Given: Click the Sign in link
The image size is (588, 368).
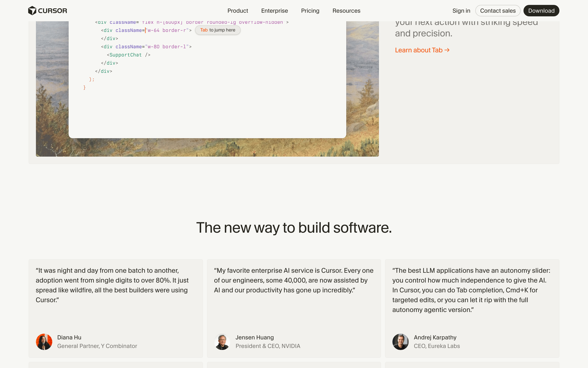Looking at the screenshot, I should [461, 11].
